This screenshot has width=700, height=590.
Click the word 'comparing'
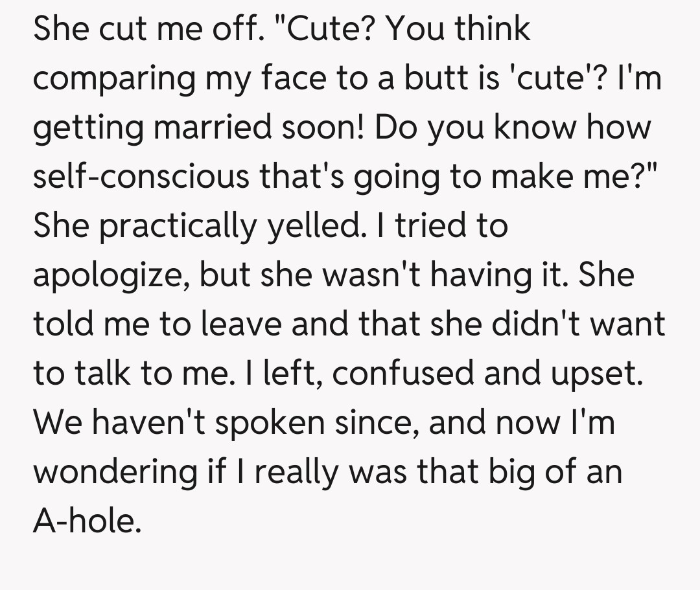click(114, 80)
